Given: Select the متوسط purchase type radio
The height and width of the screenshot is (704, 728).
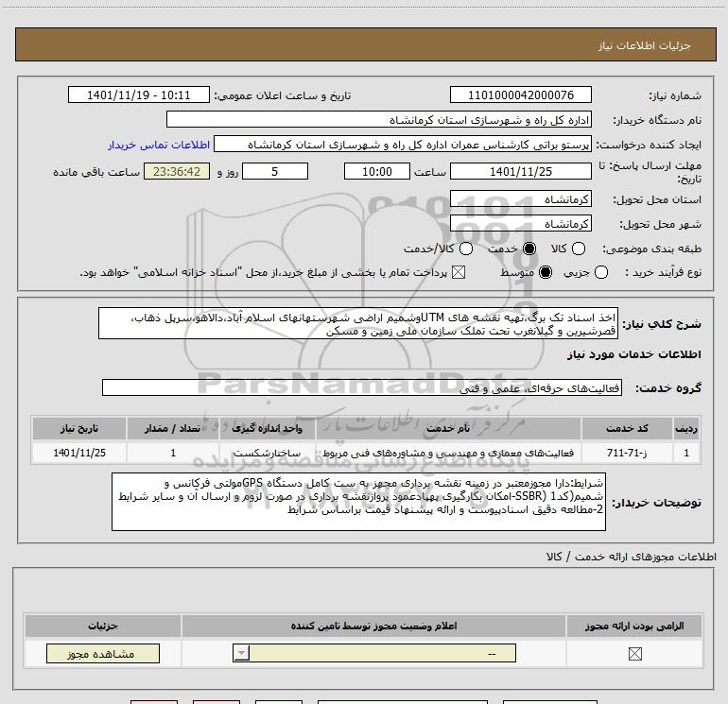Looking at the screenshot, I should point(546,272).
